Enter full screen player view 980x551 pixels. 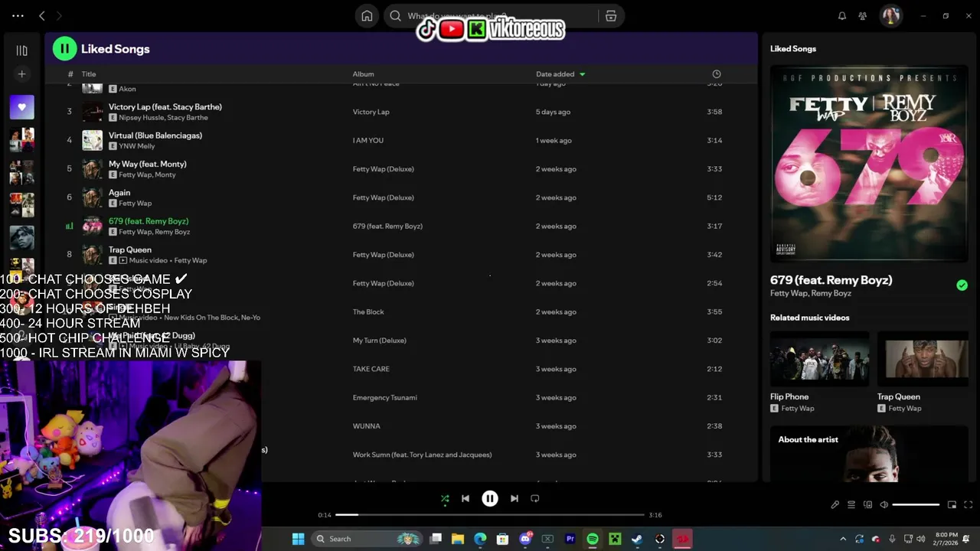[x=968, y=504]
